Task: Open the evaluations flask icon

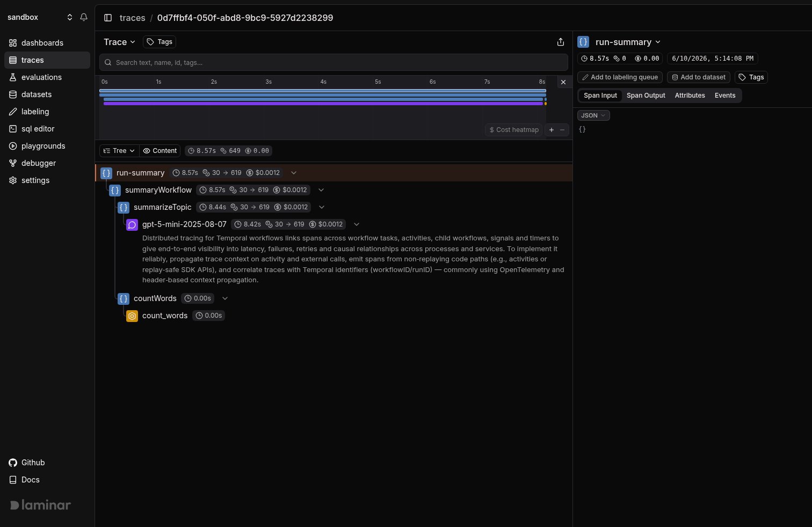Action: pos(13,77)
